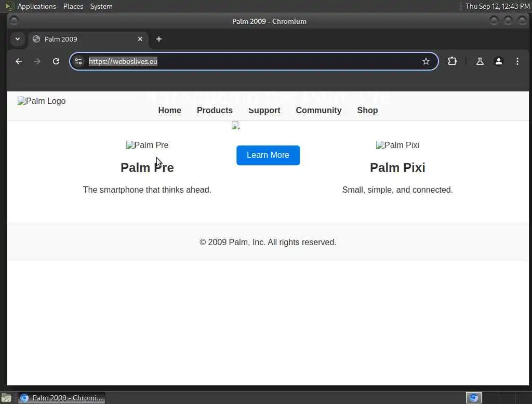532x404 pixels.
Task: Click the Palm Logo image
Action: tap(42, 101)
